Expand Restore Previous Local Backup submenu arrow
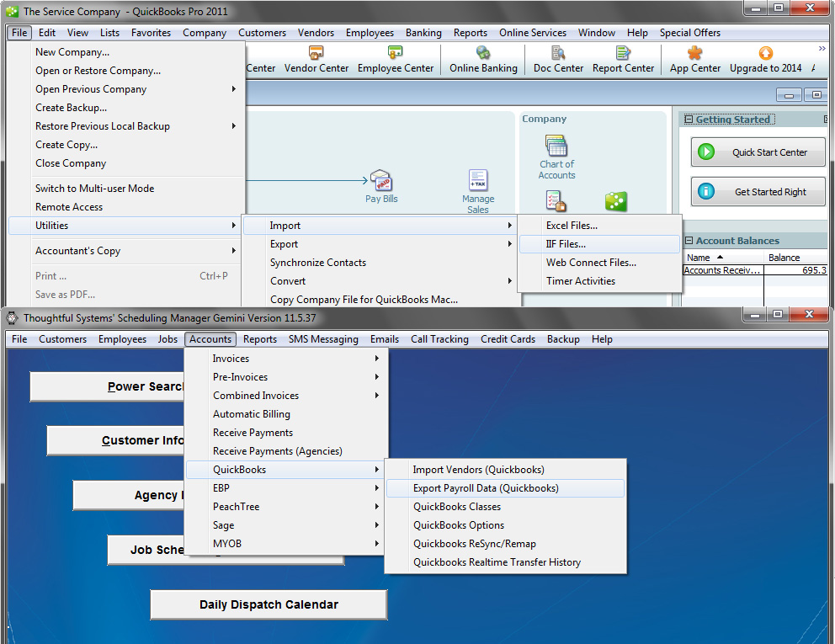 (234, 125)
